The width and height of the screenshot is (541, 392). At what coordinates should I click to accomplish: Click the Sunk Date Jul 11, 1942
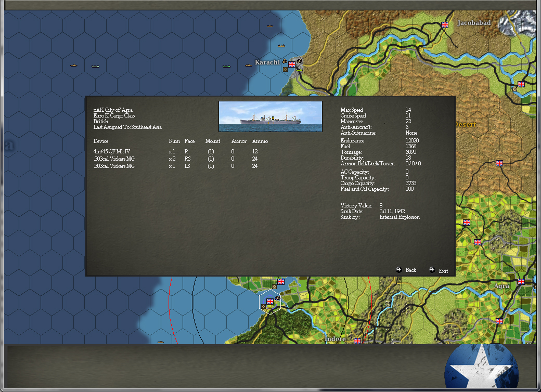[372, 211]
